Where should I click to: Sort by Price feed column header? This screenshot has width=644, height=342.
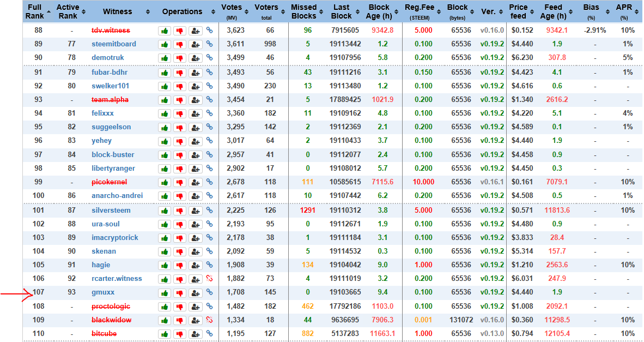(521, 11)
